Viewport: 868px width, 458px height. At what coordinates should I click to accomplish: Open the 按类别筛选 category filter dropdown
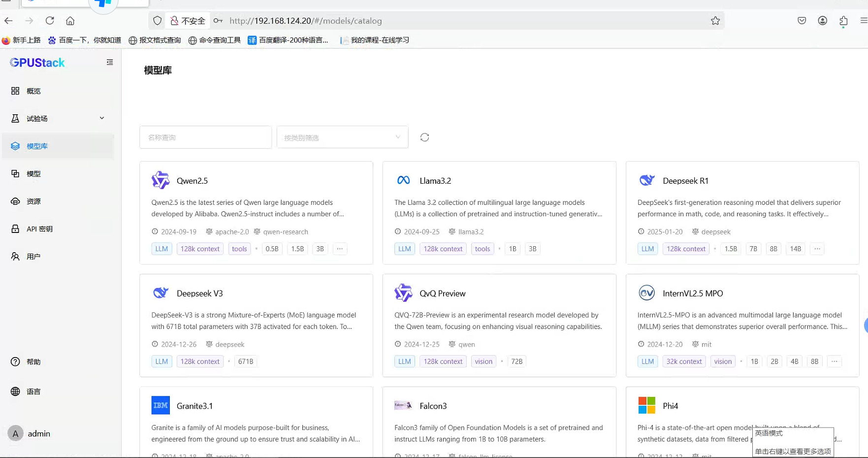[x=342, y=137]
